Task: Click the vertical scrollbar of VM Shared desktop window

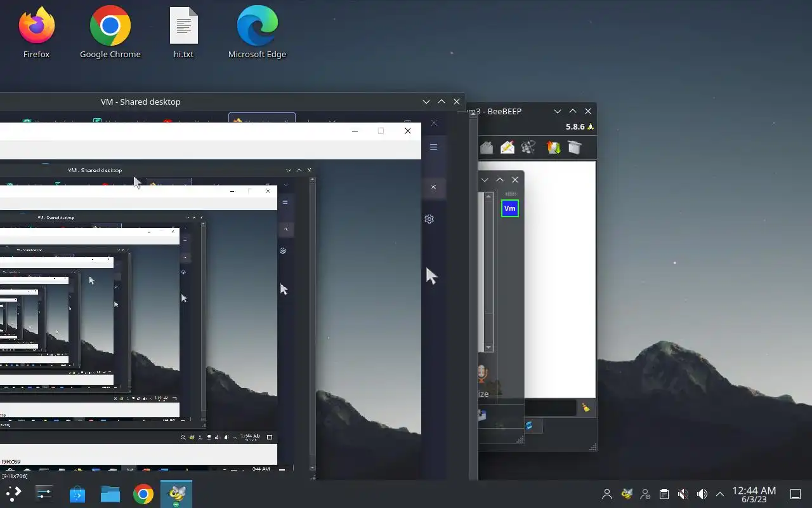Action: (x=473, y=297)
